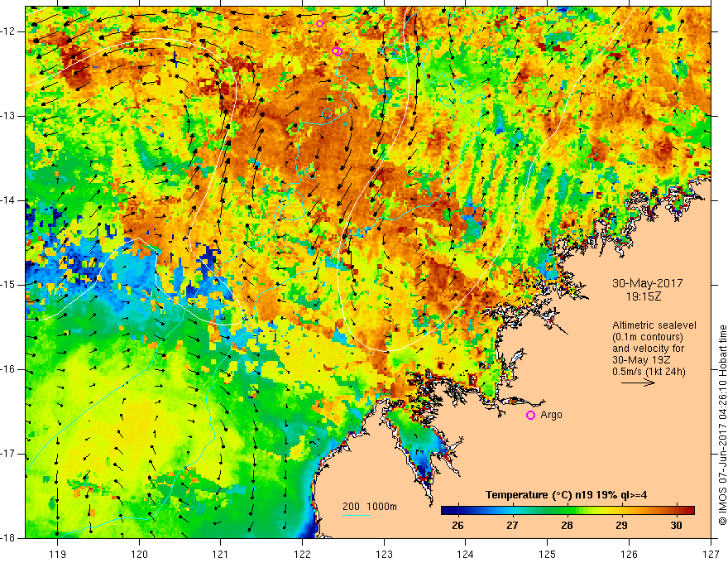Click the '0.5m/s (1kt 24h)' label
The image size is (728, 563).
click(x=649, y=372)
